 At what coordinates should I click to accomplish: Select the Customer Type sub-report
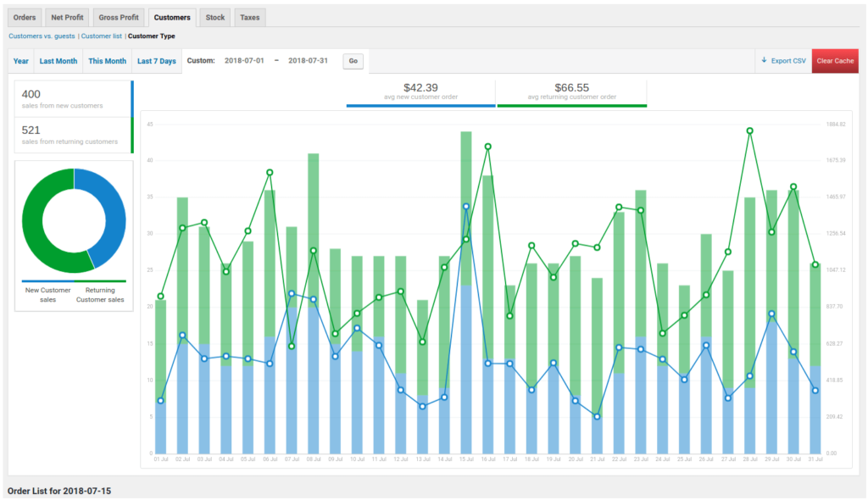coord(152,36)
